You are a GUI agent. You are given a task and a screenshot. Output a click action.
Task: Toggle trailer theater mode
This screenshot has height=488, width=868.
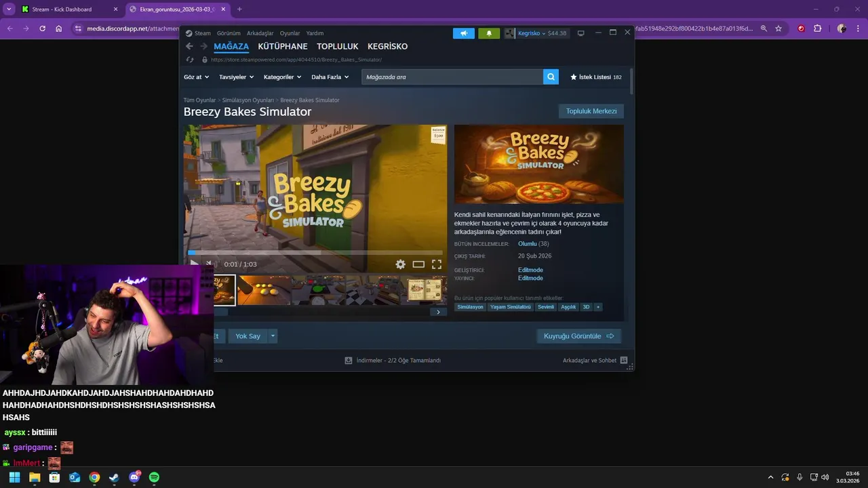[x=418, y=264]
